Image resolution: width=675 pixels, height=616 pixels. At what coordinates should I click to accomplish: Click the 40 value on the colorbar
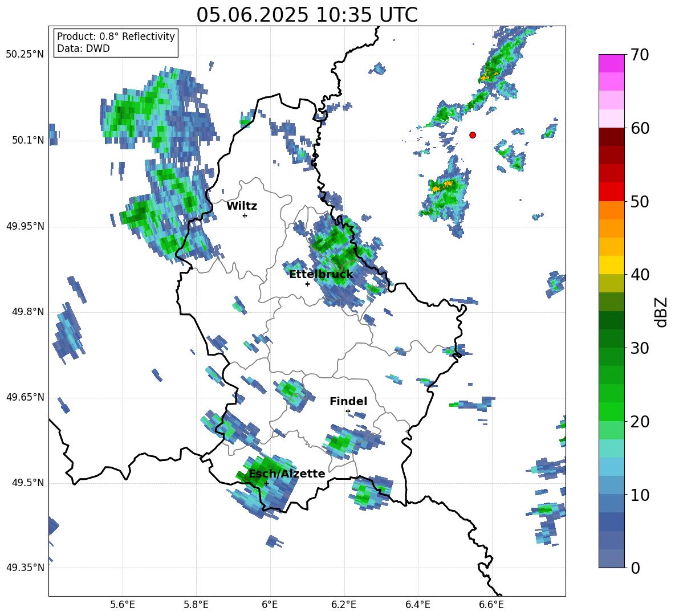coord(640,275)
